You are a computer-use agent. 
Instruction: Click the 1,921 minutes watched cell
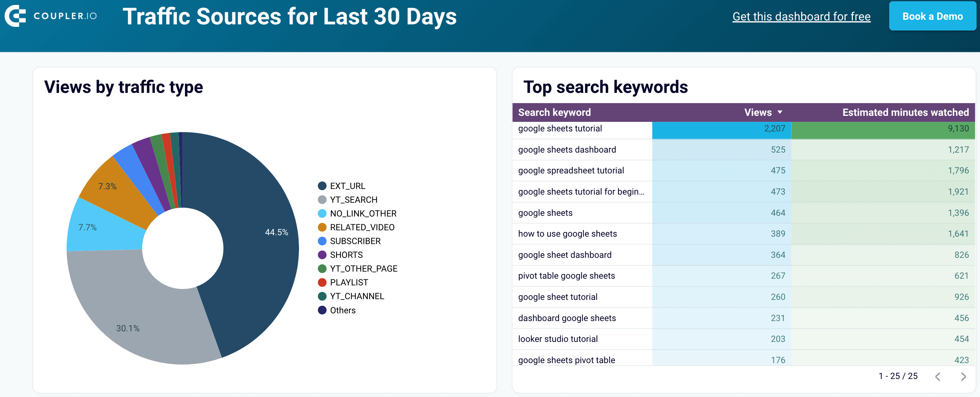tap(883, 191)
